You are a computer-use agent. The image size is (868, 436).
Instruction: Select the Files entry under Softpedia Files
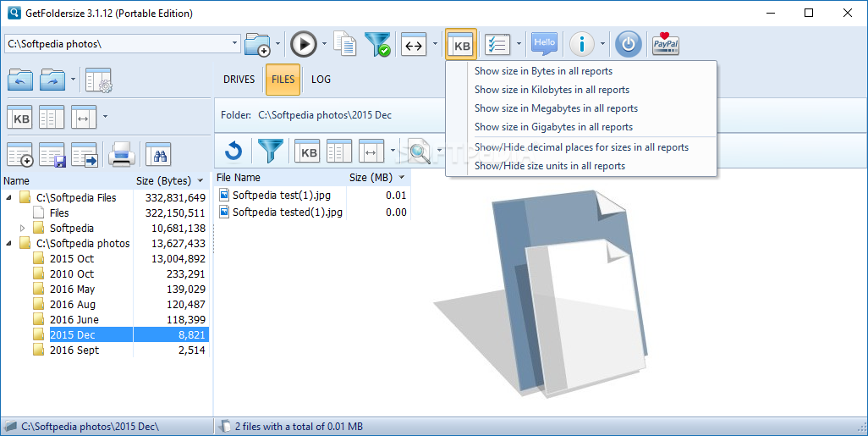pos(59,212)
